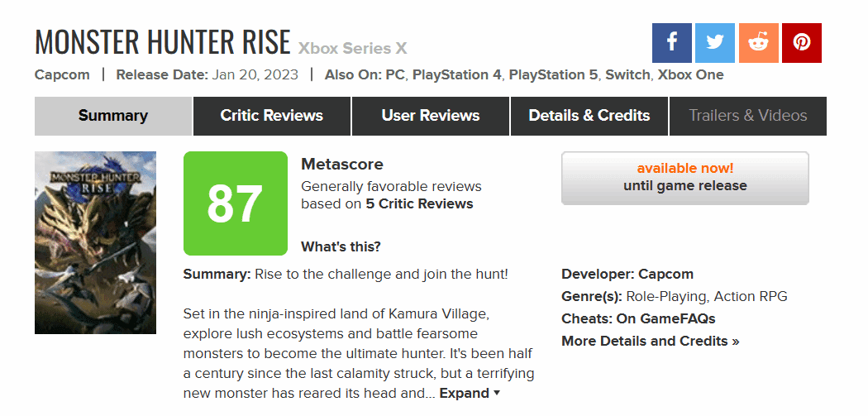Open the '5 Critic Reviews' link
This screenshot has height=416, width=868.
point(419,203)
